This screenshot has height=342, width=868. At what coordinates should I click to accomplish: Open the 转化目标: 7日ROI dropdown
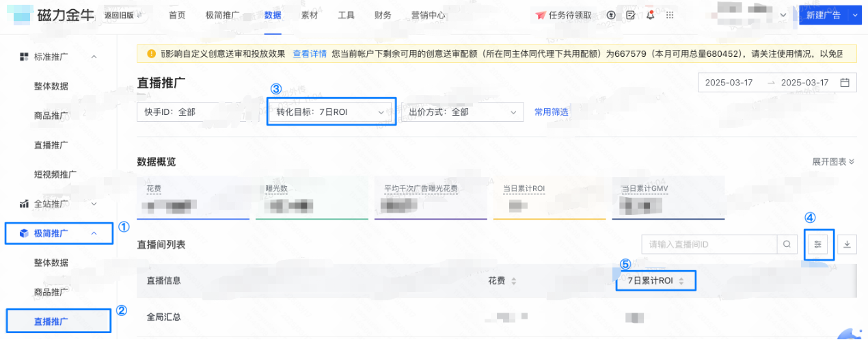[x=331, y=111]
